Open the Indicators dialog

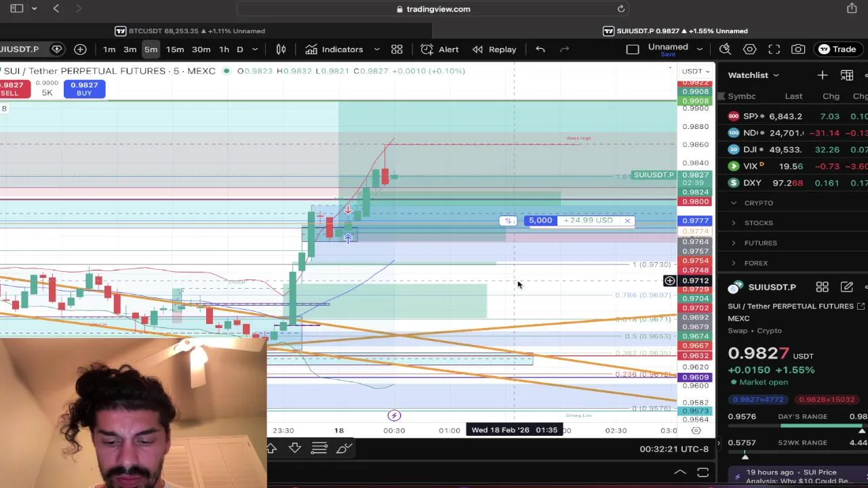point(334,49)
